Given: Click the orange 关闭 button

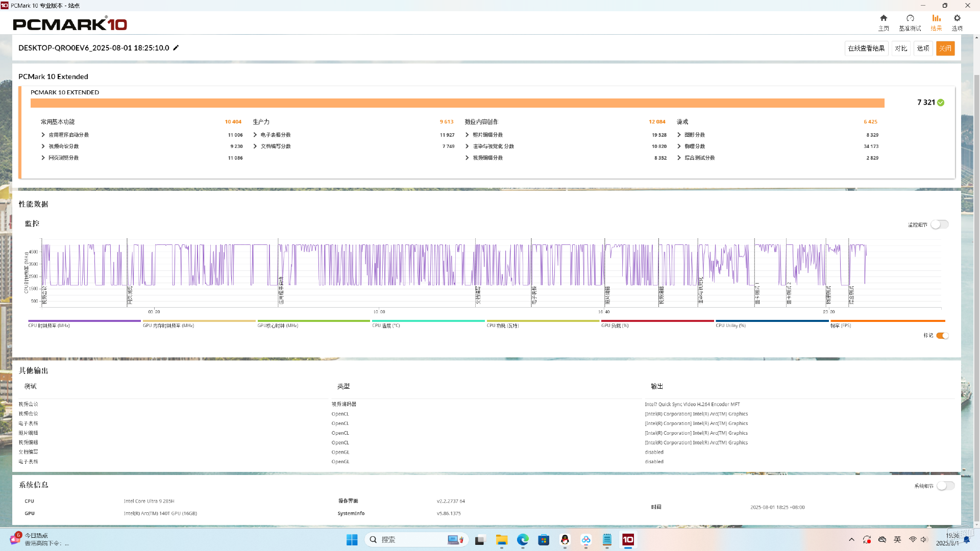Looking at the screenshot, I should (945, 48).
